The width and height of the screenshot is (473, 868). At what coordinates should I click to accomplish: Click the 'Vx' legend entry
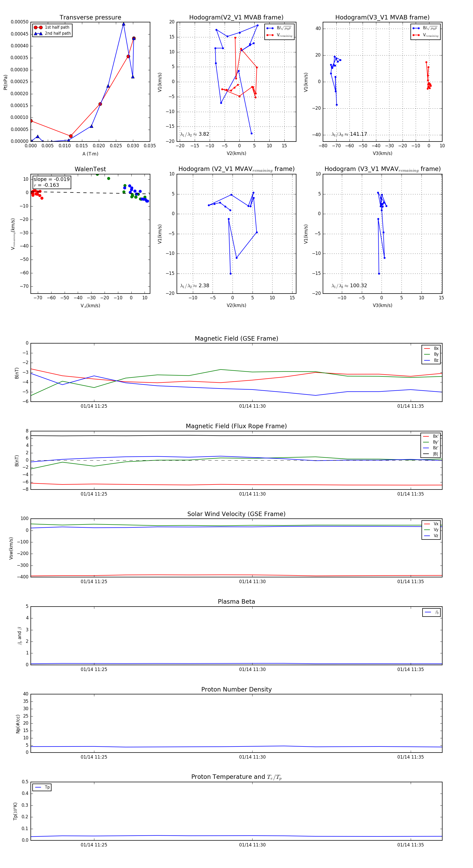point(431,524)
